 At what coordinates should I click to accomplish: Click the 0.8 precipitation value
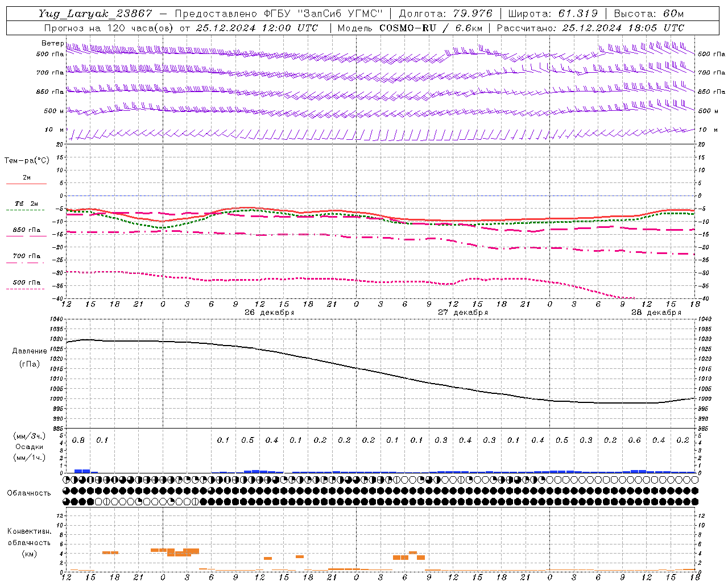tap(78, 440)
